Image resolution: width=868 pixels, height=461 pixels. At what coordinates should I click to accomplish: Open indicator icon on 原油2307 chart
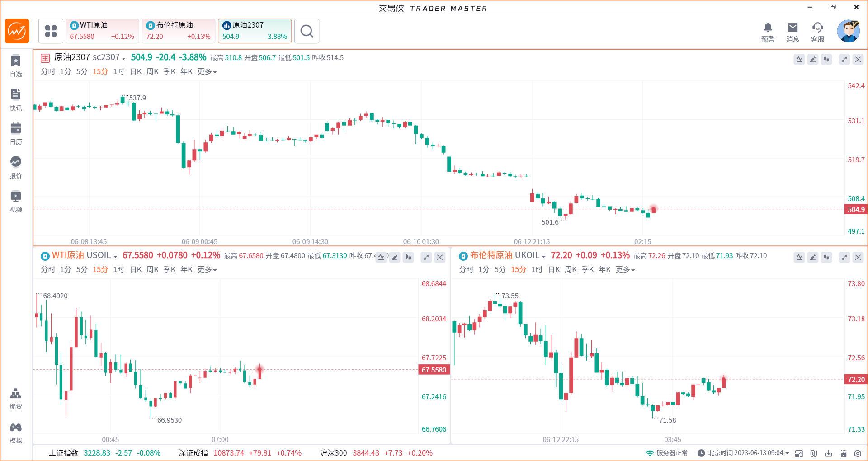(799, 59)
